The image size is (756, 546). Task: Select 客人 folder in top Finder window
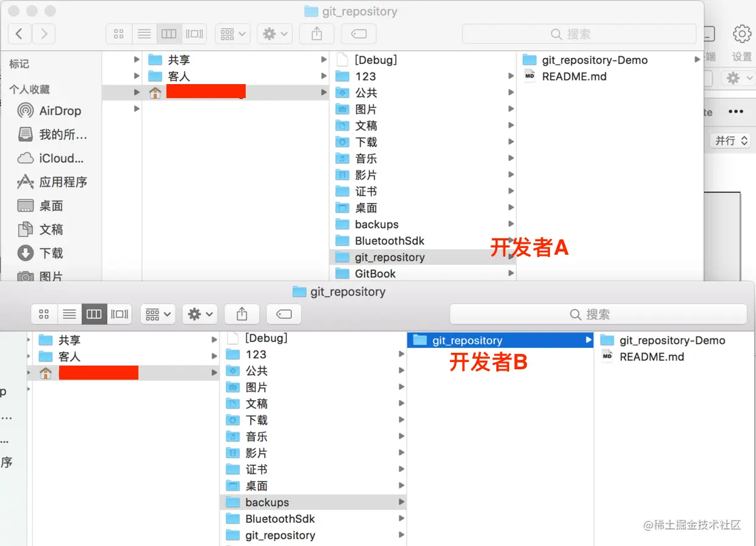[x=235, y=76]
